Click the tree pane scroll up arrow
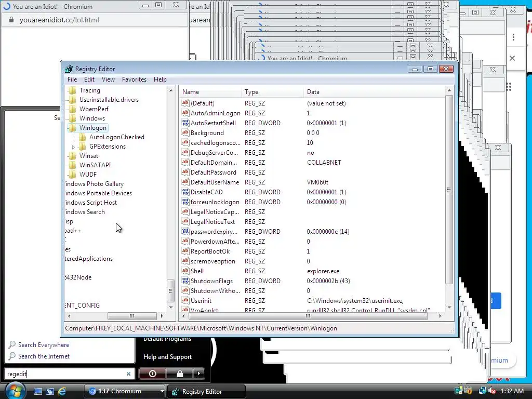The height and width of the screenshot is (399, 532). click(x=170, y=90)
